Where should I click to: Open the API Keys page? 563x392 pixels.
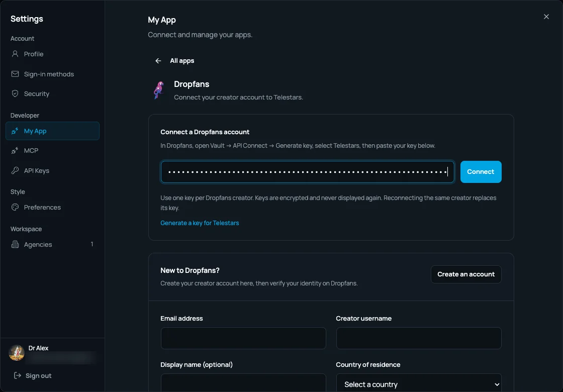[52, 170]
